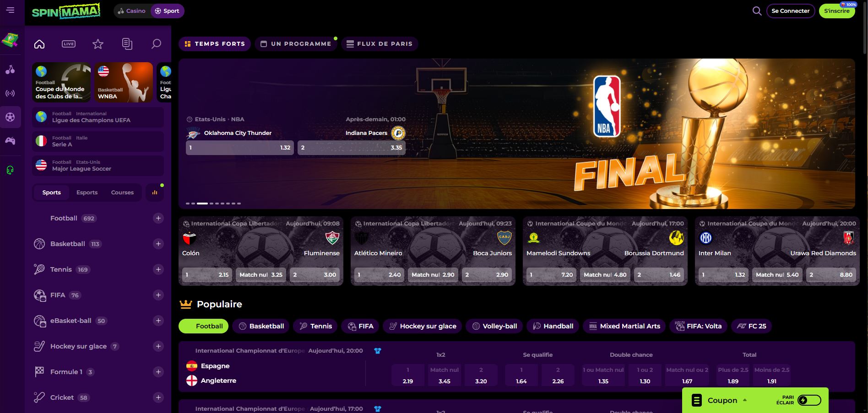Select Match nul 3.25 for Colón vs Fluminense
Image resolution: width=868 pixels, height=413 pixels.
[x=261, y=275]
